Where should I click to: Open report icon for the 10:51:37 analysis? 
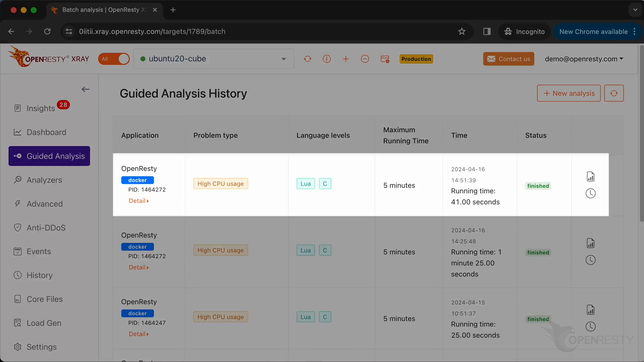pos(590,310)
